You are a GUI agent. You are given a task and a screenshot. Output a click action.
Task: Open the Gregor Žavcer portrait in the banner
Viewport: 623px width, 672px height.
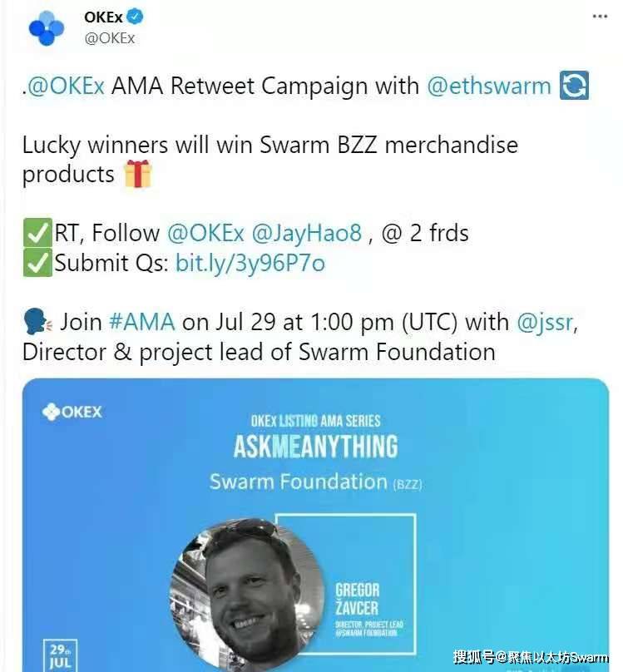coord(248,593)
